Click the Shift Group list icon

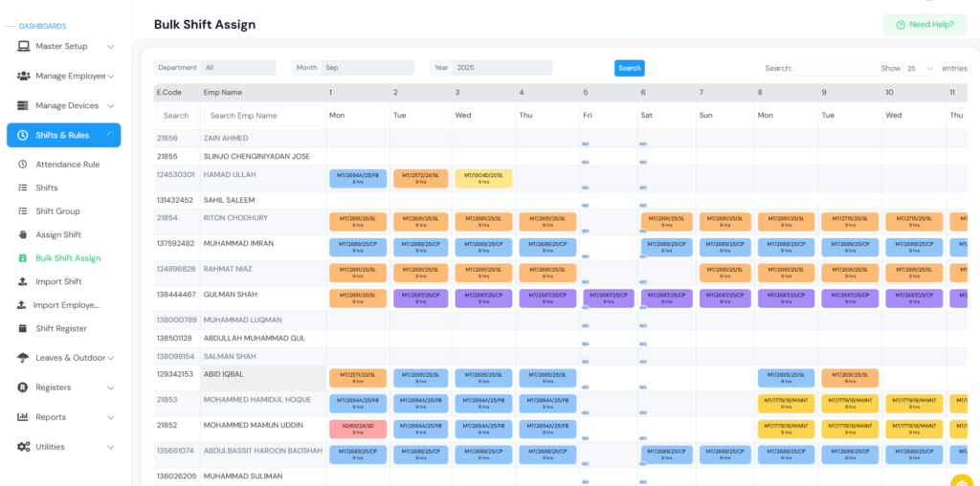click(x=23, y=211)
